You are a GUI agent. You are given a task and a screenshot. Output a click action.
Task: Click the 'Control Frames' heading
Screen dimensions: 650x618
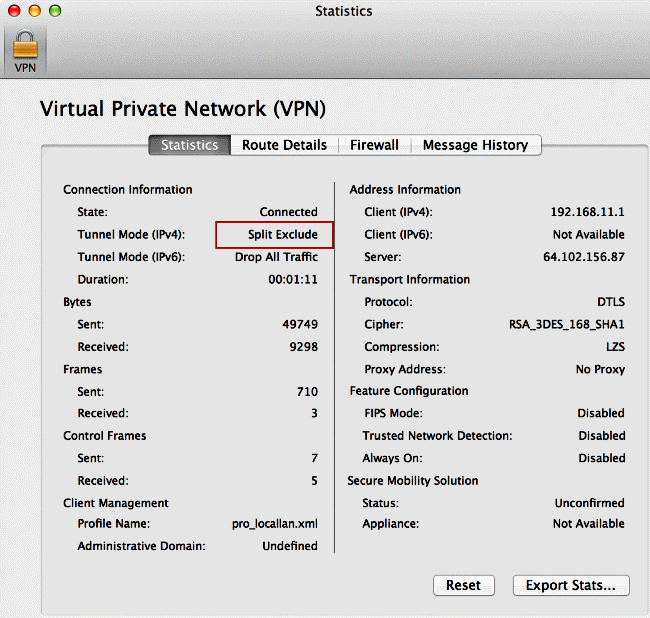[104, 436]
